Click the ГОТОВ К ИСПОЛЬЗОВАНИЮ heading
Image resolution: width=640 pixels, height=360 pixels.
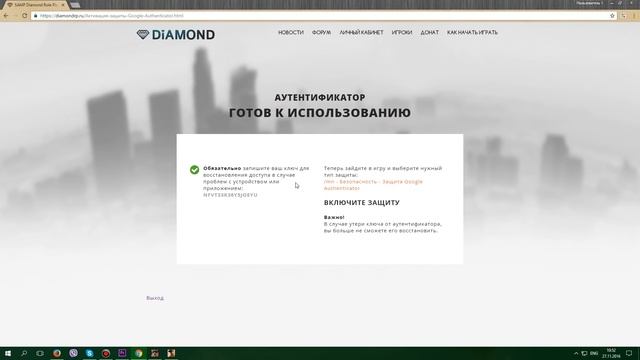coord(320,113)
